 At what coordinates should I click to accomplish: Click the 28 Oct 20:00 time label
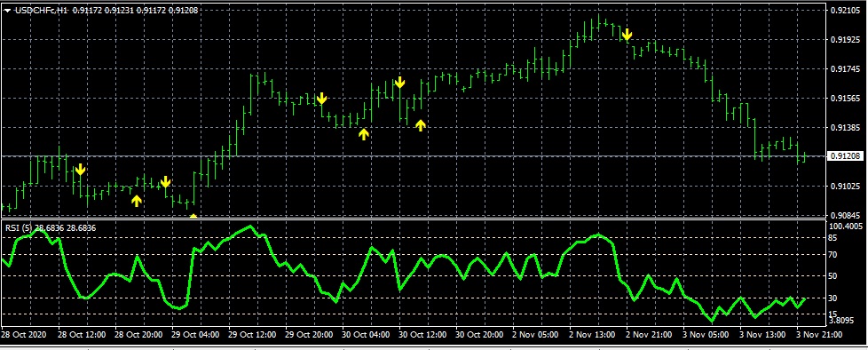[139, 335]
